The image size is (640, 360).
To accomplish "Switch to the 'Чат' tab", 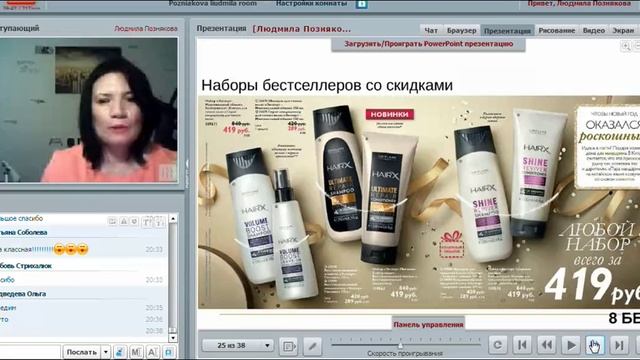I will (431, 30).
